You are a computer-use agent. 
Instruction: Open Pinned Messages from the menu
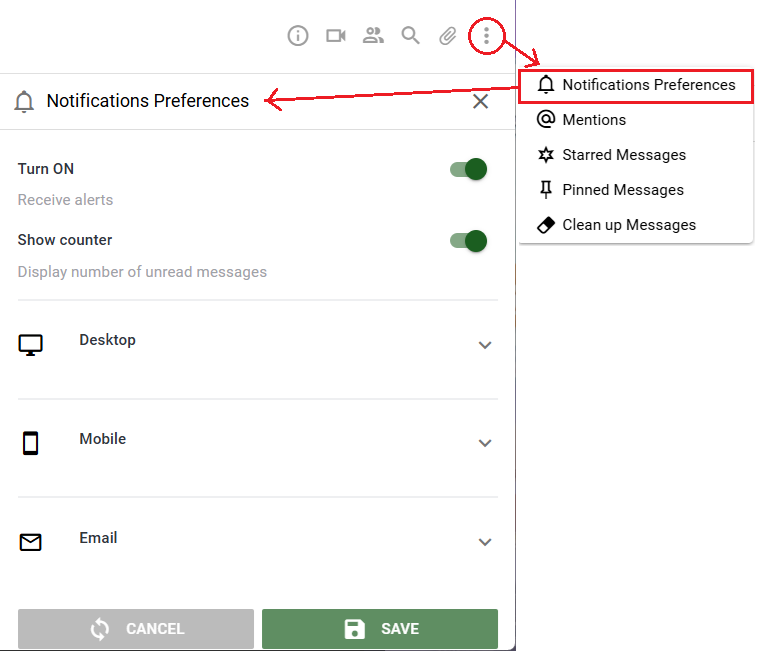click(636, 190)
